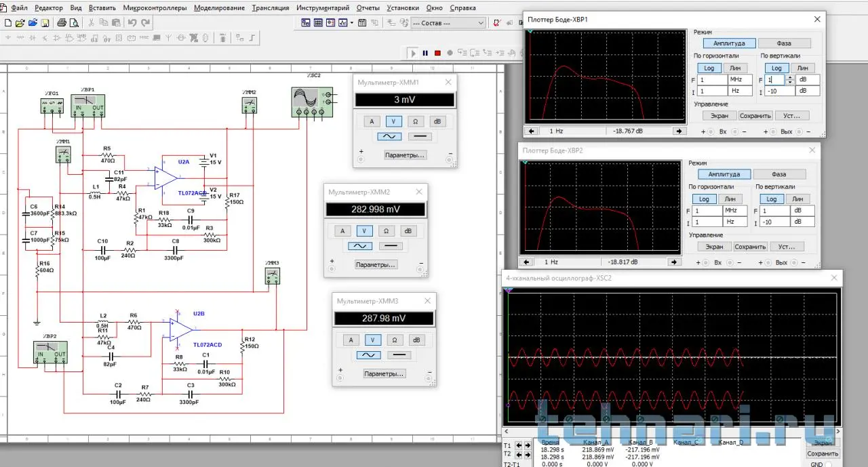Screen dimensions: 868x467
Task: Open the Grapher view toolbar icon
Action: pyautogui.click(x=342, y=23)
